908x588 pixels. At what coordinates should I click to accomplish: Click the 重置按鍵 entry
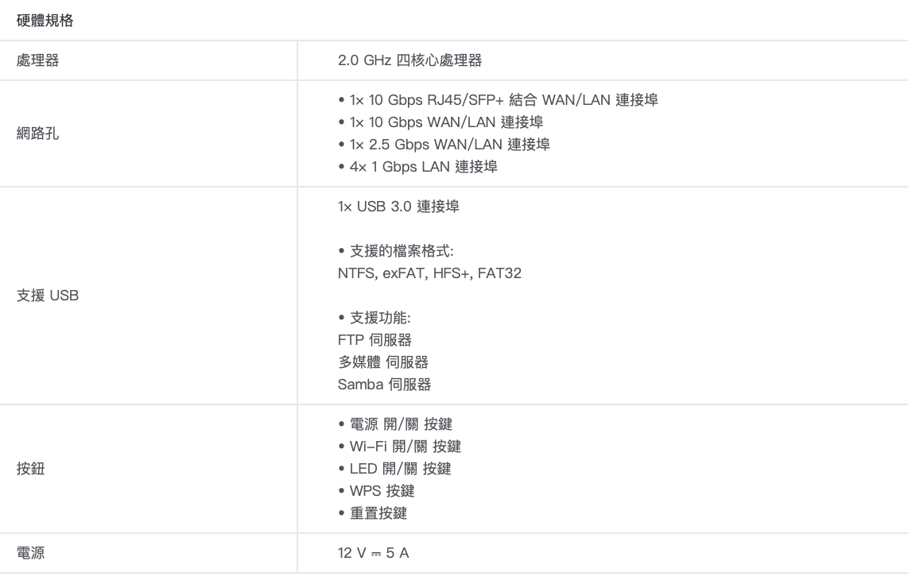point(372,513)
